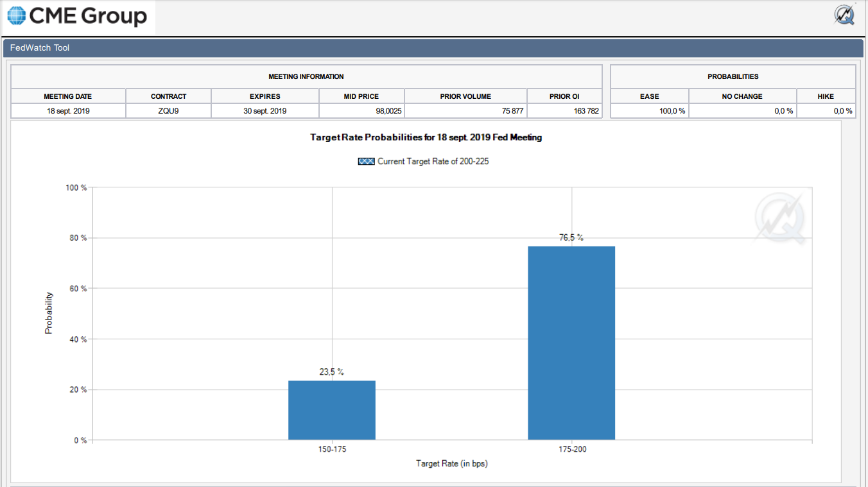Image resolution: width=868 pixels, height=487 pixels.
Task: Select the 98,0025 mid price value
Action: tap(387, 111)
